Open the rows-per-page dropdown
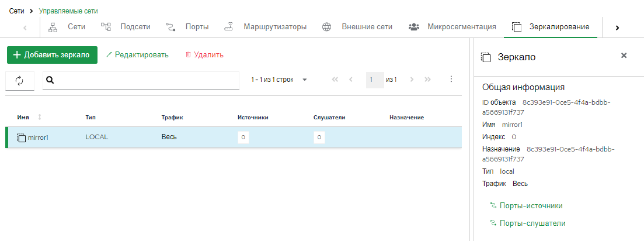 point(304,80)
